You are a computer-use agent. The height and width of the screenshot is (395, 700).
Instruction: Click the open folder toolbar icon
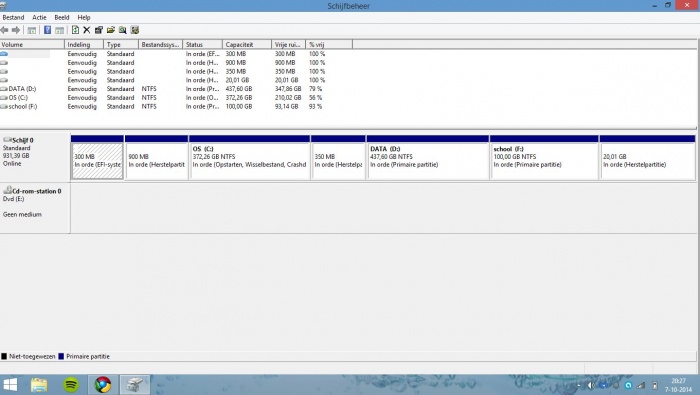pyautogui.click(x=111, y=30)
